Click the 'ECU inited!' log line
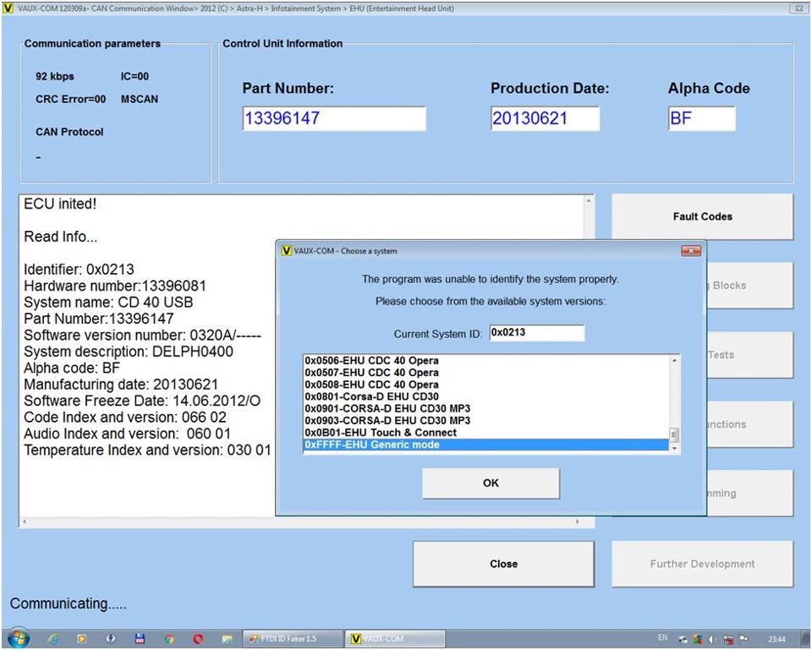The width and height of the screenshot is (812, 650). (x=60, y=204)
